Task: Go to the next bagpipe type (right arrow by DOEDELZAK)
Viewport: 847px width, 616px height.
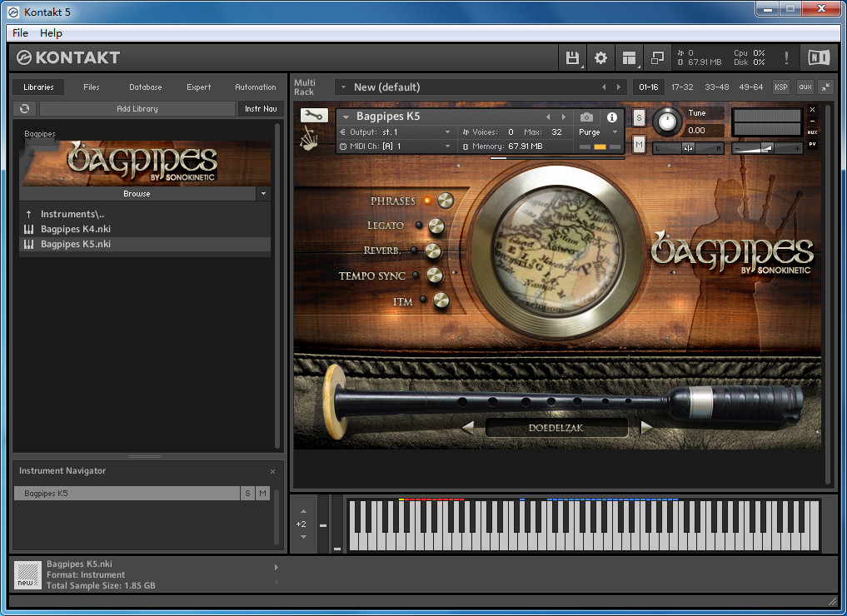Action: tap(646, 428)
